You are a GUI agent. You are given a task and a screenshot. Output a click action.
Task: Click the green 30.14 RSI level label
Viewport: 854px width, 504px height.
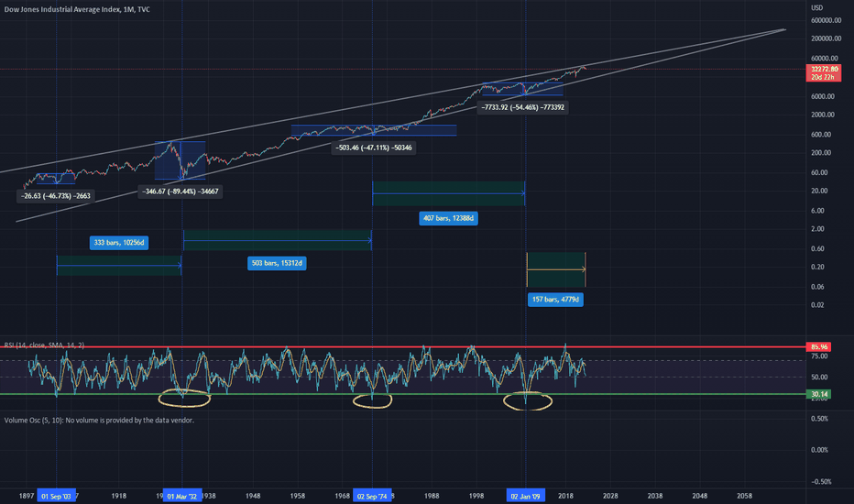(818, 394)
